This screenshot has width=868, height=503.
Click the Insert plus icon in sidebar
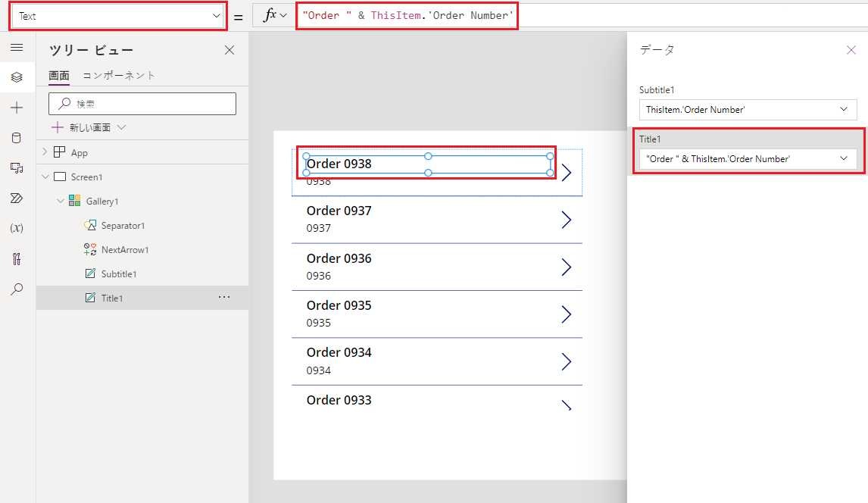(17, 108)
